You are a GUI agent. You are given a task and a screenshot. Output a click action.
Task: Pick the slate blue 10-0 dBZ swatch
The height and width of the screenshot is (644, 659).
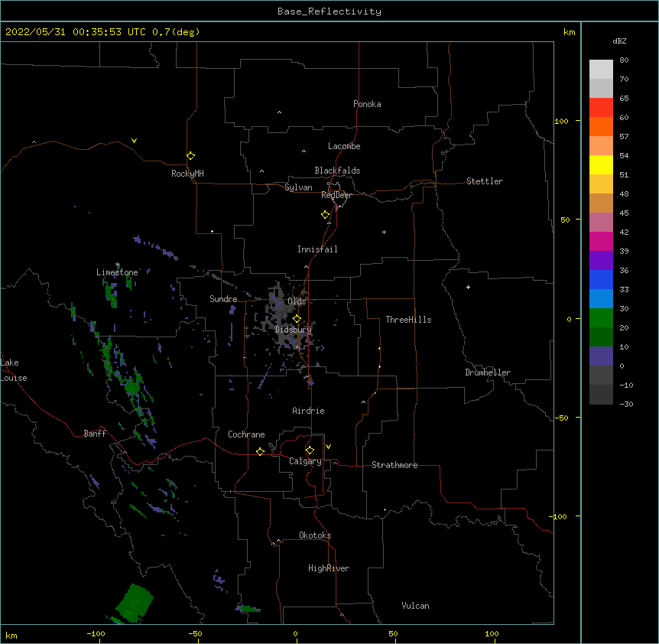(601, 356)
